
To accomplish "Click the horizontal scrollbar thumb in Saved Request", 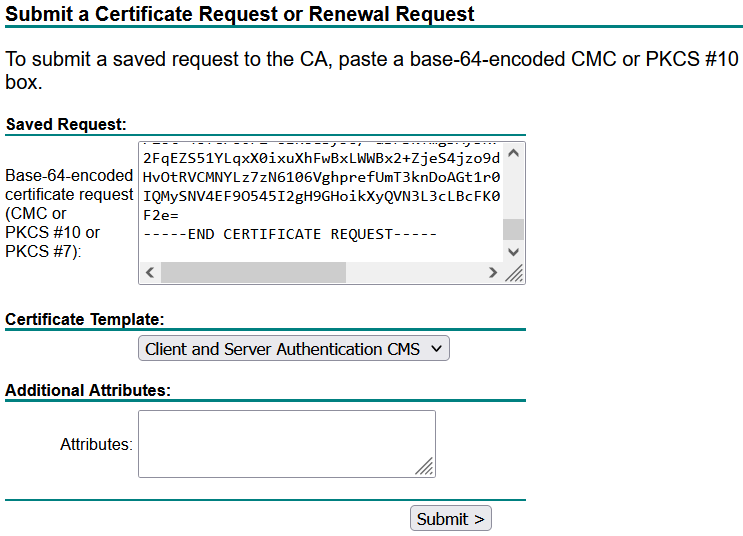I will pyautogui.click(x=254, y=273).
